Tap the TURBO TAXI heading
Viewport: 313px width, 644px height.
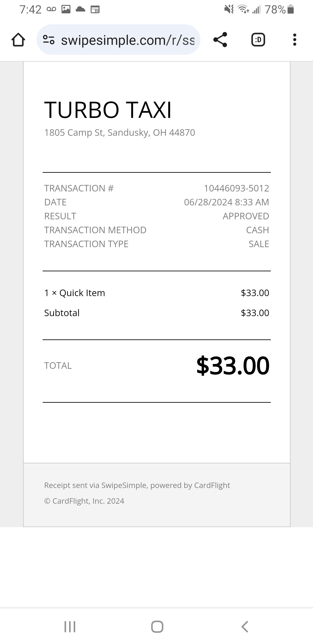tap(108, 110)
